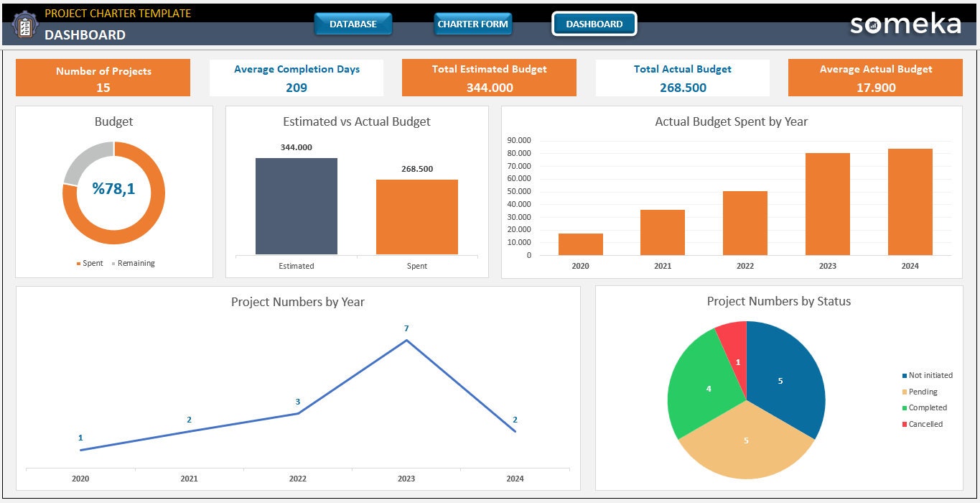
Task: Click the PROJECT CHARTER TEMPLATE header text
Action: tap(118, 14)
